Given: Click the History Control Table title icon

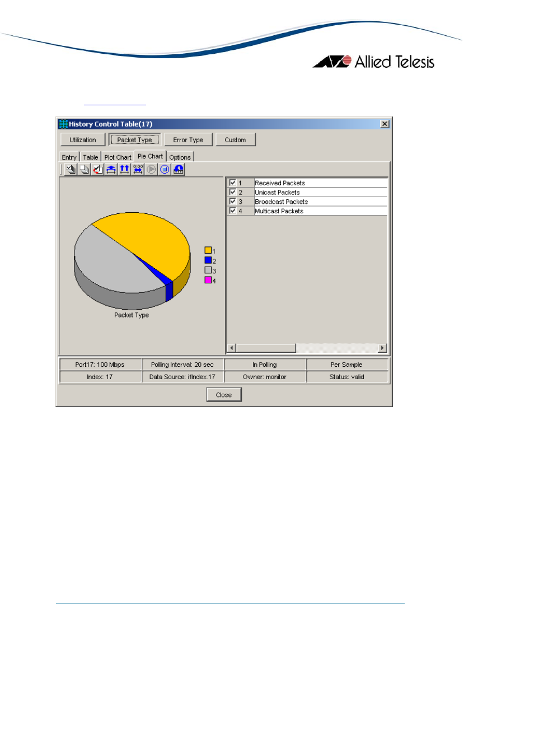Looking at the screenshot, I should [63, 124].
